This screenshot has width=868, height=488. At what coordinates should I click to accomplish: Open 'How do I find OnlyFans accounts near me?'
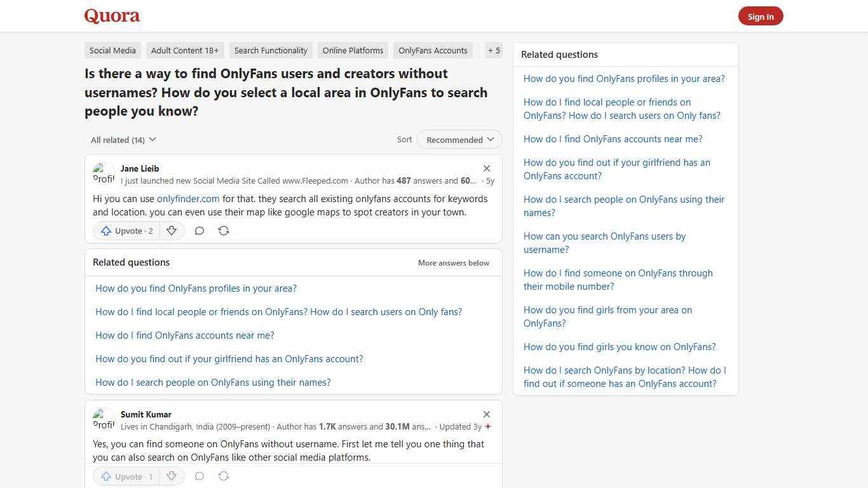184,335
